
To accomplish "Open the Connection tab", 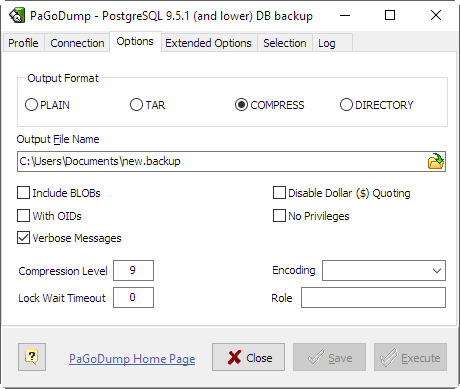I will [x=77, y=43].
